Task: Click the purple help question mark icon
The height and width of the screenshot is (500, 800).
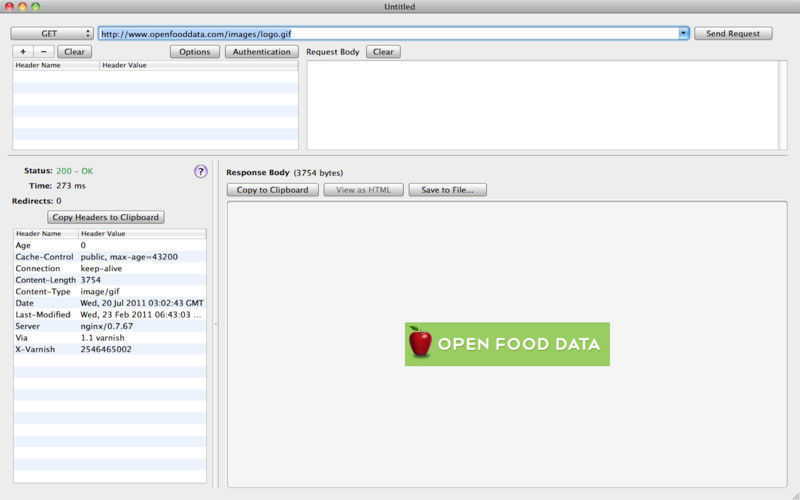Action: (201, 171)
